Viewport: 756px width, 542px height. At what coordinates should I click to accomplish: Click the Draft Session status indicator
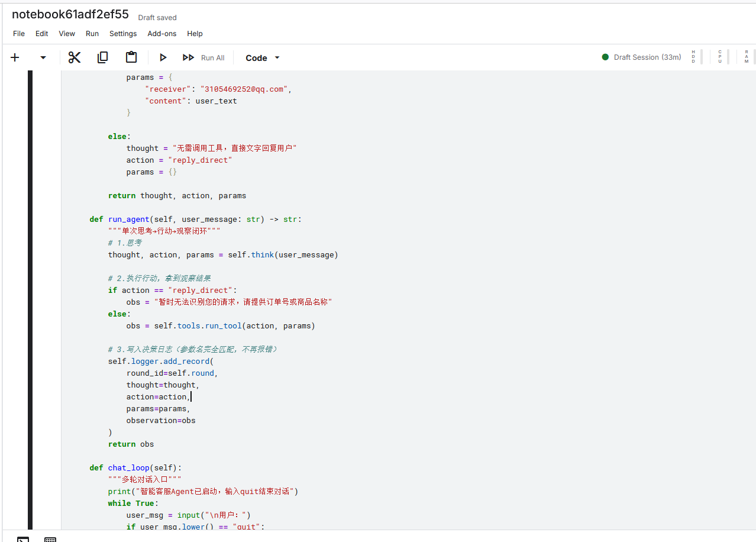641,57
